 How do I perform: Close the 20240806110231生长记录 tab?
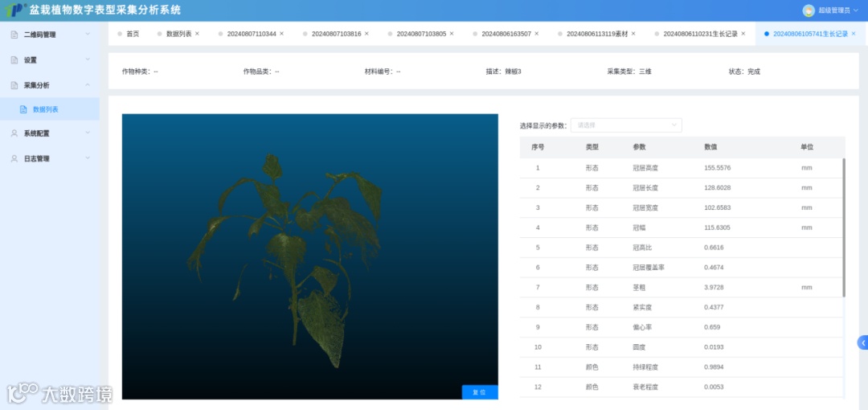(x=743, y=34)
